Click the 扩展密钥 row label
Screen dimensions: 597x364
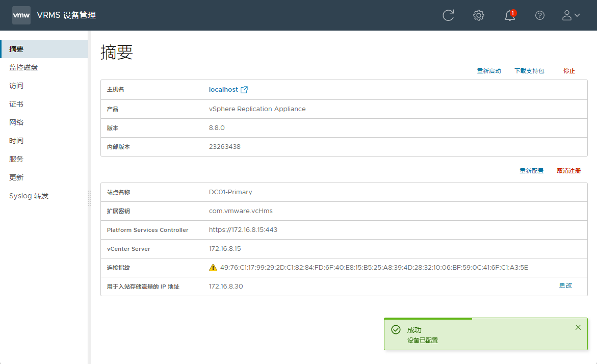pyautogui.click(x=118, y=211)
